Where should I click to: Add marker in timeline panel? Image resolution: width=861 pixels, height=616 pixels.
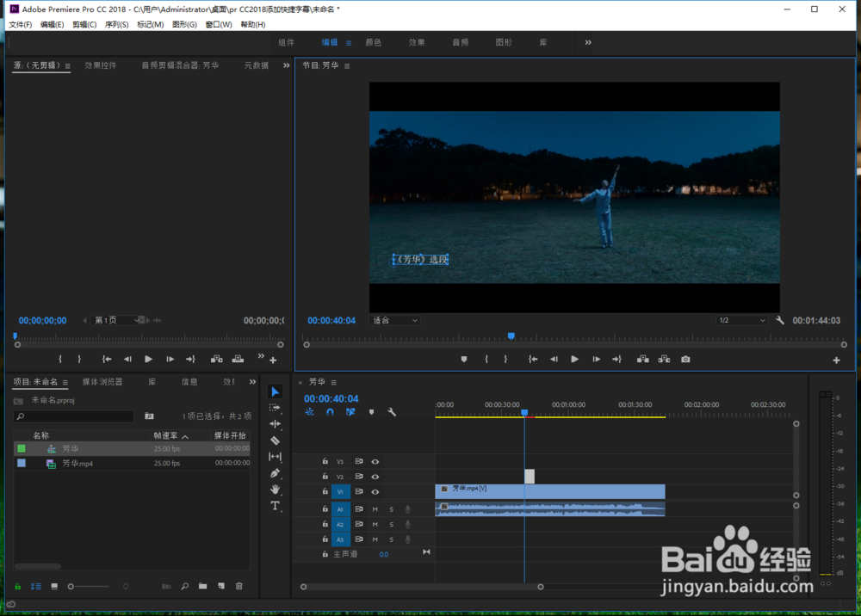[x=372, y=412]
